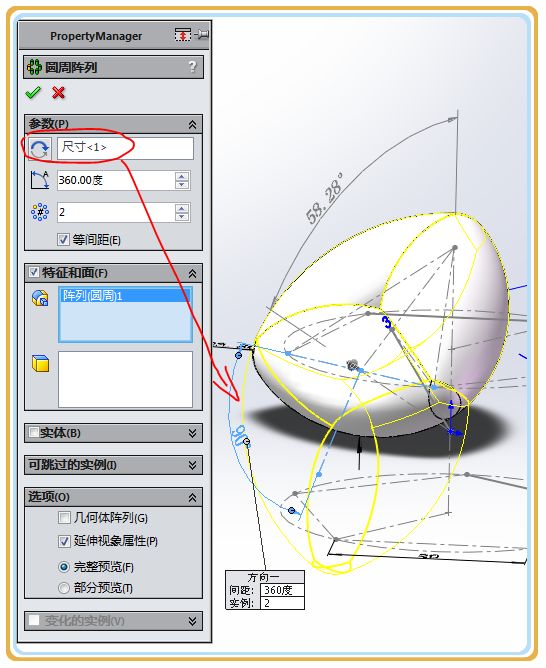Collapse the 特征和面(F) section

(193, 273)
